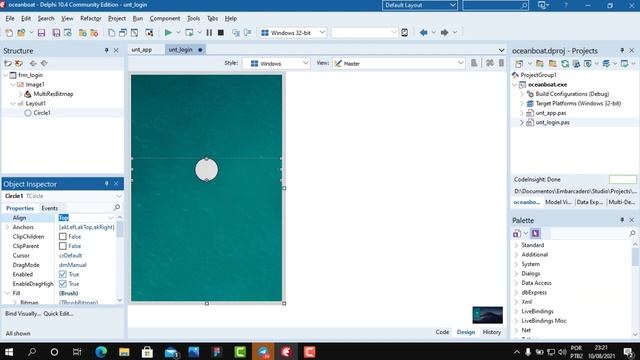Image resolution: width=640 pixels, height=360 pixels.
Task: Select MultiResBitmap in Structure tree
Action: tap(53, 94)
